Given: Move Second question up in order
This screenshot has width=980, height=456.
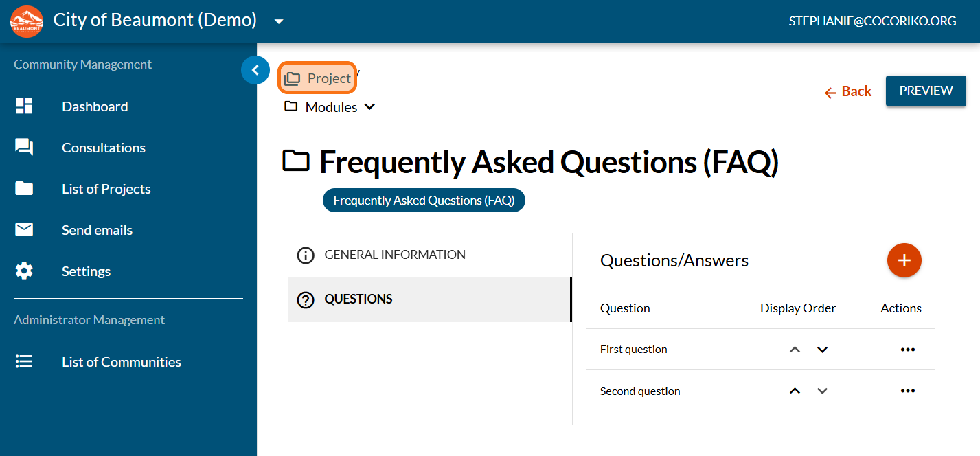Looking at the screenshot, I should [795, 391].
